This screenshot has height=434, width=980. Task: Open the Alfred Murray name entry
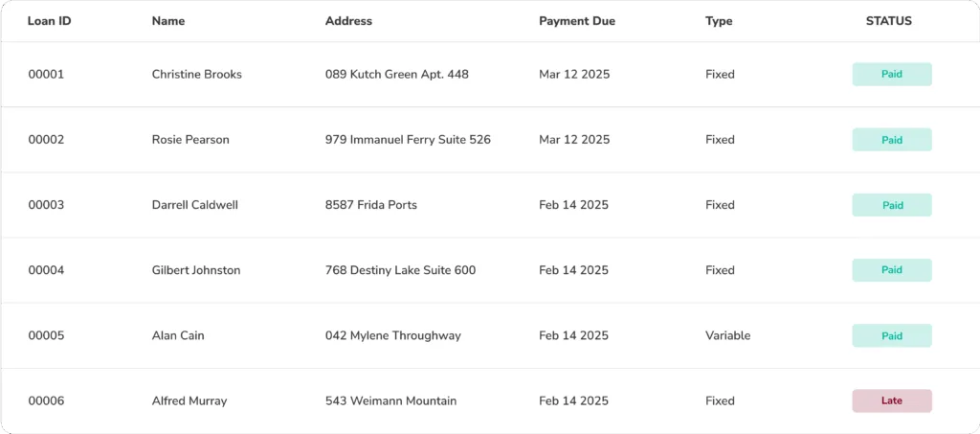pyautogui.click(x=189, y=401)
